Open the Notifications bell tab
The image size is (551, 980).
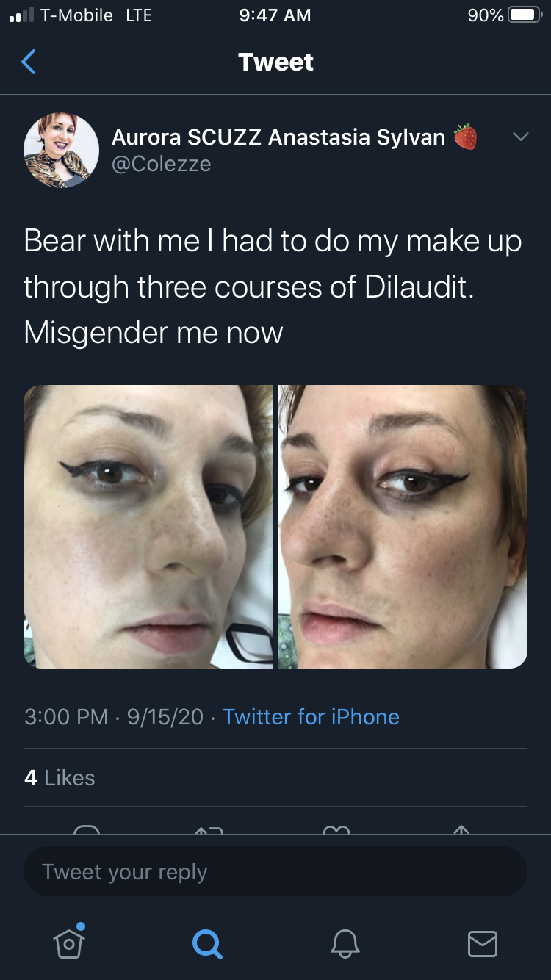tap(345, 943)
